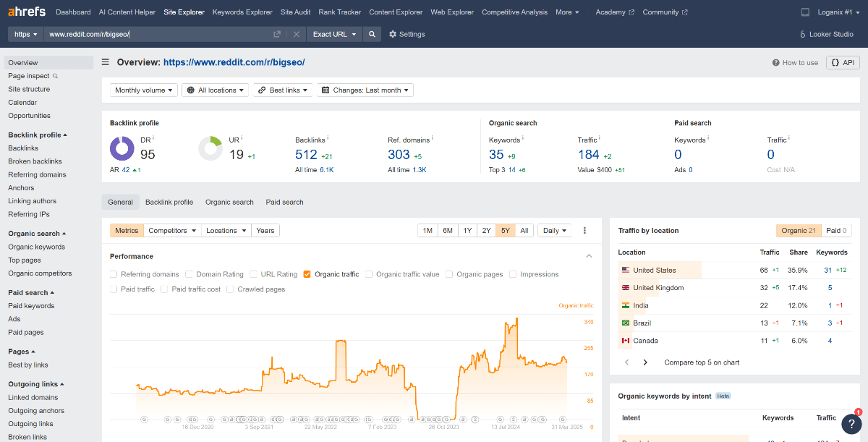Switch to the Backlink profile tab
The width and height of the screenshot is (868, 442).
coord(169,202)
